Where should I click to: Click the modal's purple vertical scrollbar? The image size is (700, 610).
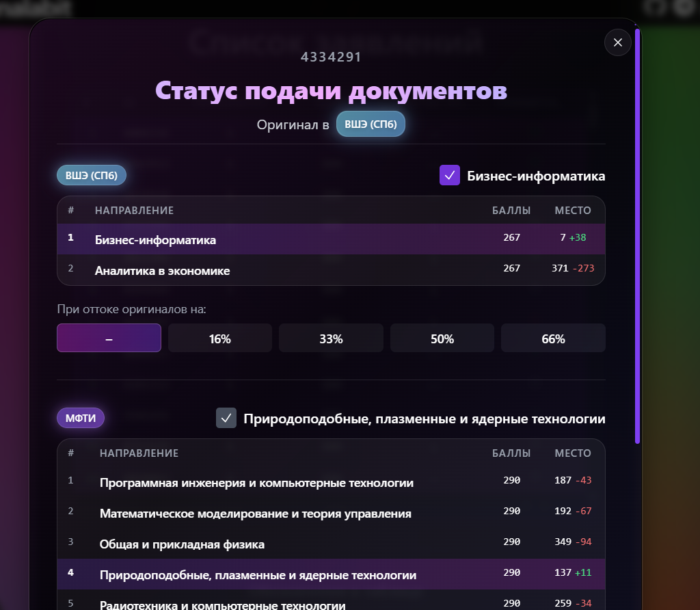(x=638, y=236)
